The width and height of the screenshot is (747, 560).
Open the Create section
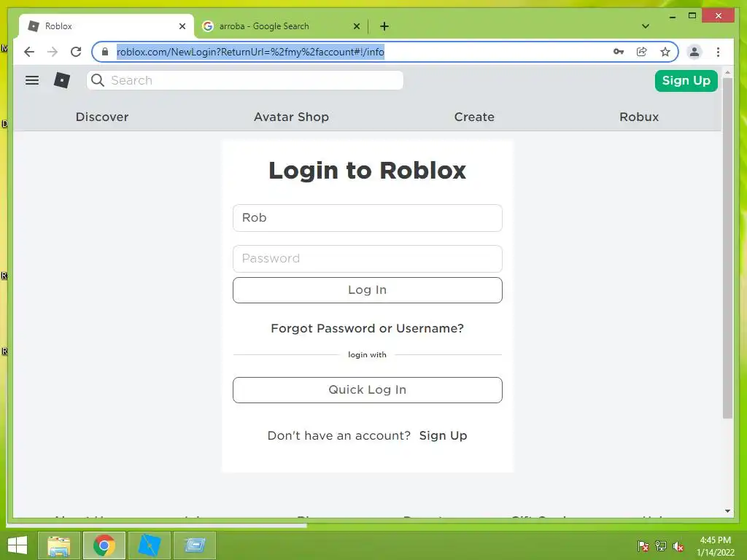[474, 117]
